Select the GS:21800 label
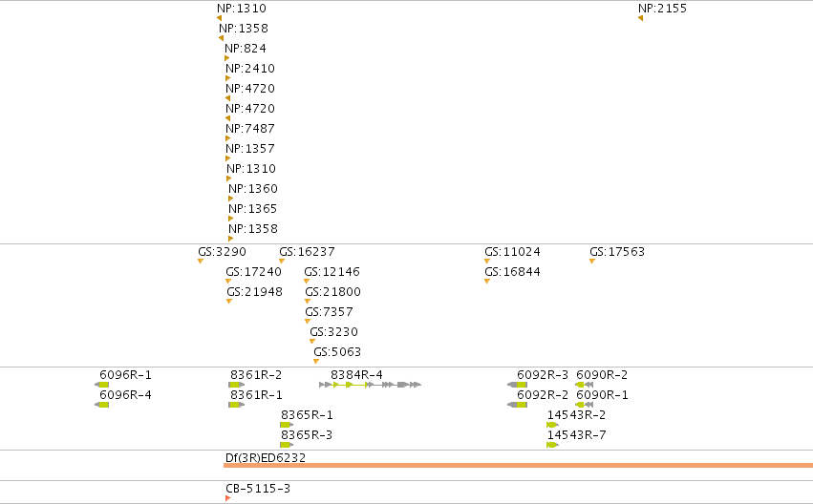Viewport: 813px width, 504px height. [x=332, y=292]
